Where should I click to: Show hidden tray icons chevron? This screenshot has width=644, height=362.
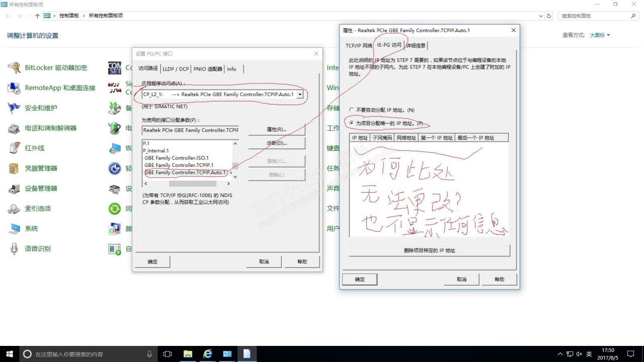[x=560, y=354]
